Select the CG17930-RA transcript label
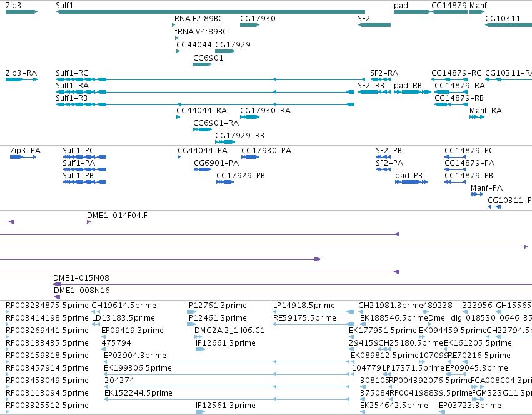This screenshot has width=532, height=415. (x=265, y=110)
